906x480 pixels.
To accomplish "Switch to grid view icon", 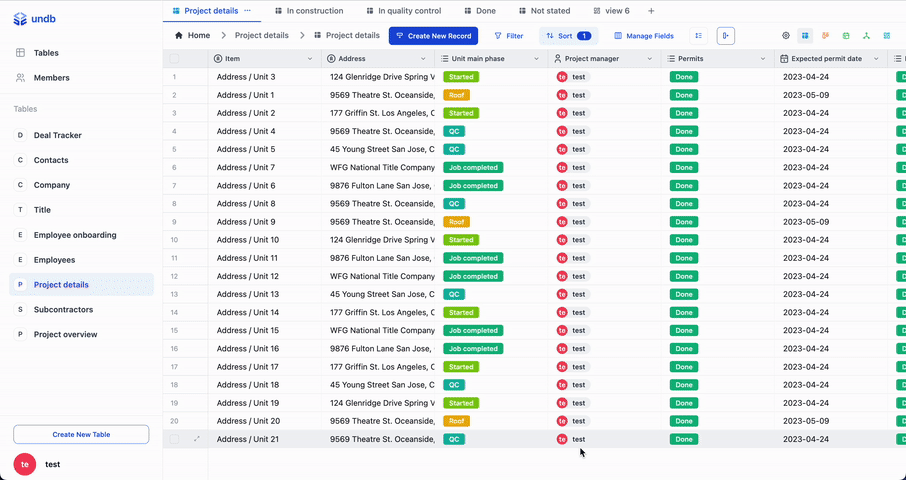I will 805,36.
